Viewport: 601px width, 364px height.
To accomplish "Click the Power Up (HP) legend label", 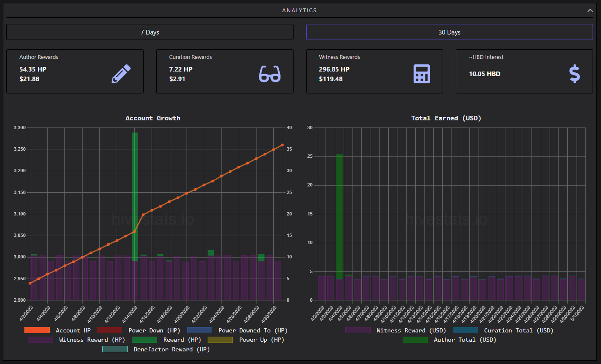I will click(x=262, y=340).
